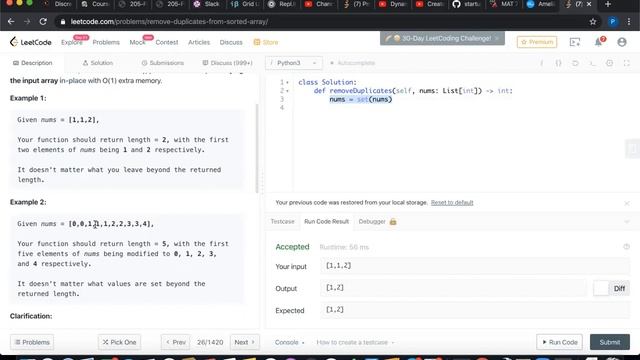This screenshot has width=640, height=360.
Task: Click the description panel scrollbar
Action: (257, 148)
